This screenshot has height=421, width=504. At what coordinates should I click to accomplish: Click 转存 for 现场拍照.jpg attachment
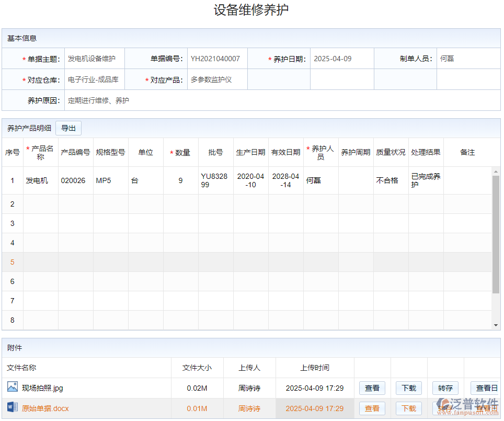(445, 388)
